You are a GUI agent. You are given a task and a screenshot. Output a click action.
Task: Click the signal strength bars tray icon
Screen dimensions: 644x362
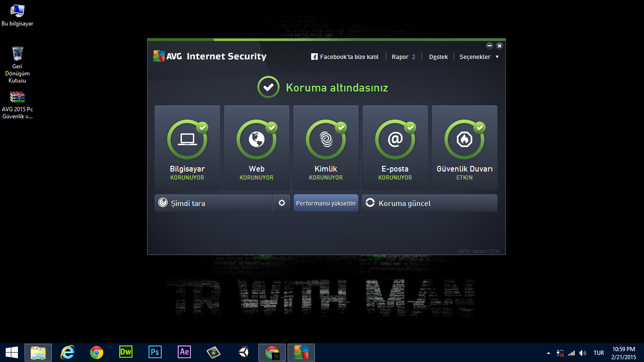point(571,353)
